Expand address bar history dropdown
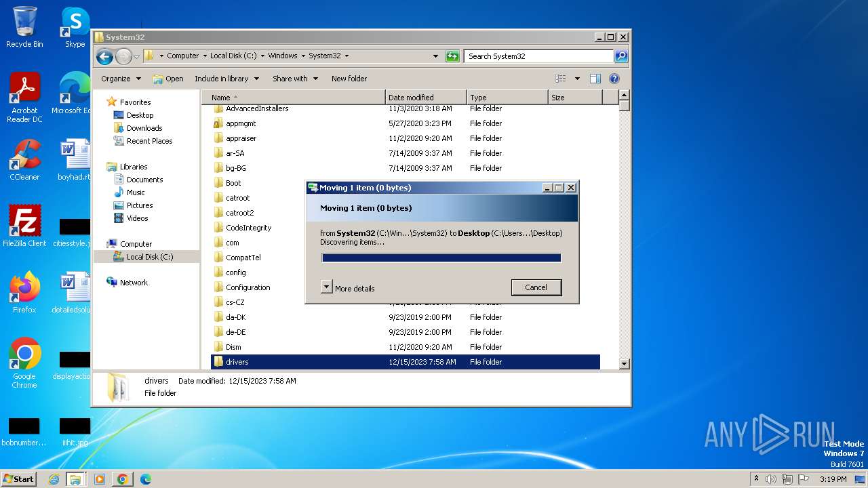 tap(435, 56)
